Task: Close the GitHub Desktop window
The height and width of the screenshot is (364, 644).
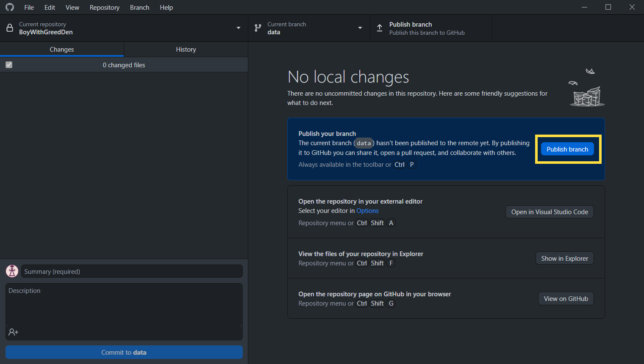Action: (x=632, y=7)
